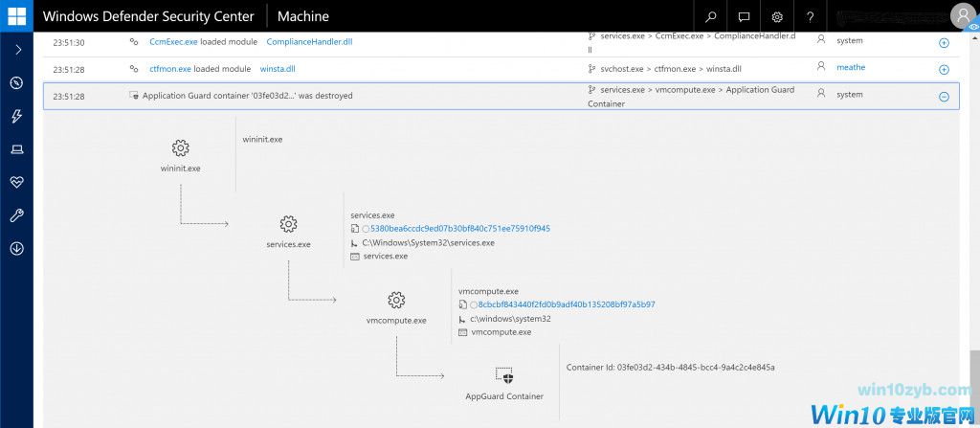
Task: Open the vmcompute.exe file hash link
Action: (x=567, y=304)
